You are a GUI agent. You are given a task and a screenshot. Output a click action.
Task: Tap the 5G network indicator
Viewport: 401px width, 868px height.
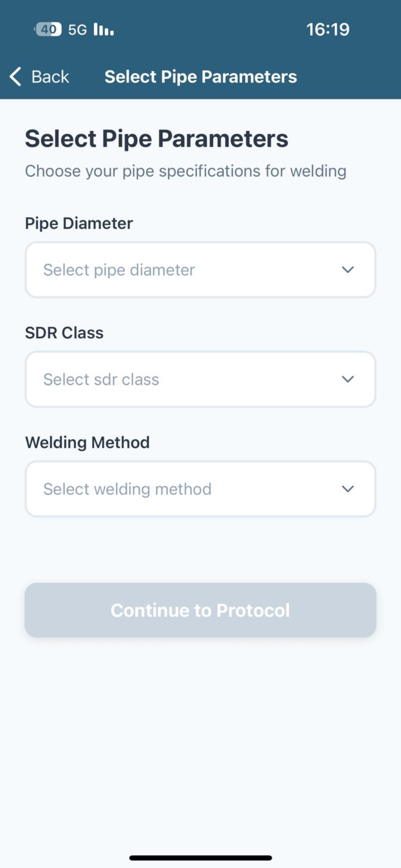click(x=77, y=30)
